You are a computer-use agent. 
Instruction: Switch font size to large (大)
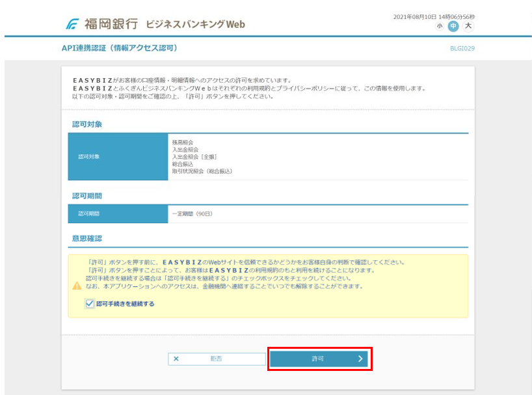click(468, 26)
